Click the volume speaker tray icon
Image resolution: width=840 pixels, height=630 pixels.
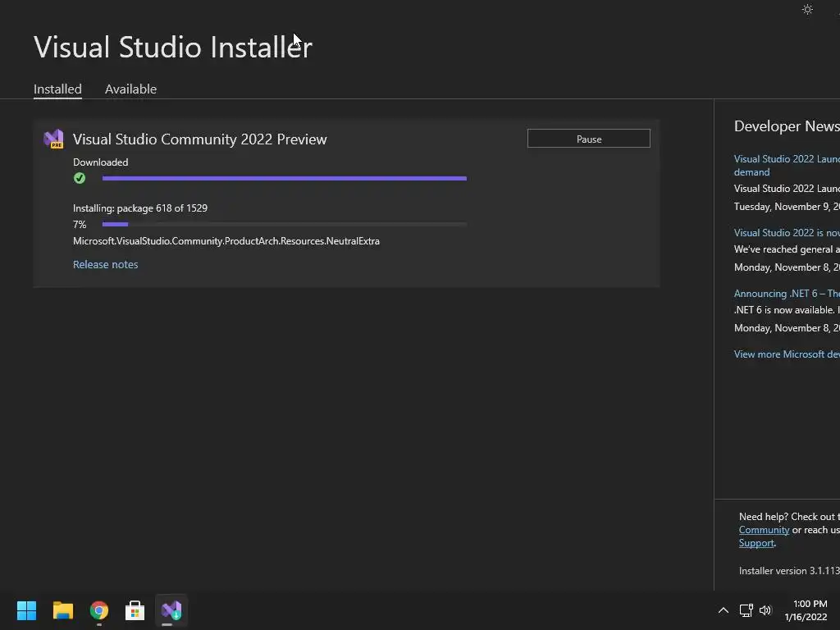[x=765, y=610]
